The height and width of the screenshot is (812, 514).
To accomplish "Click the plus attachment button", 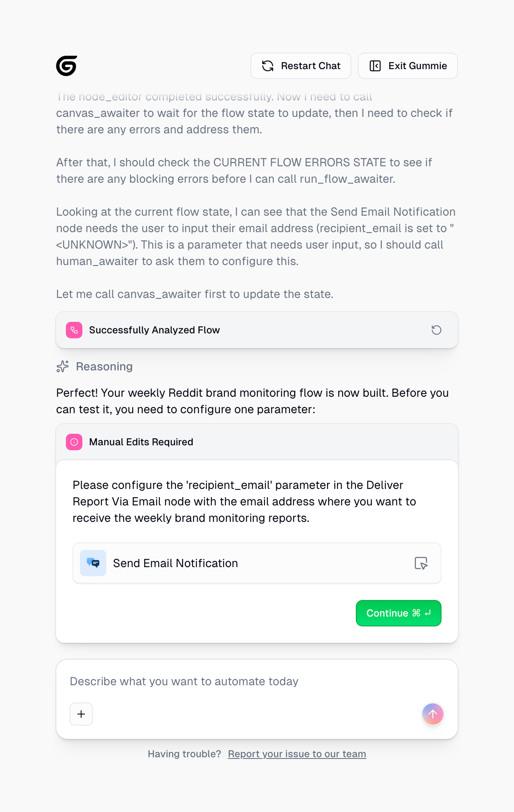I will [x=81, y=714].
